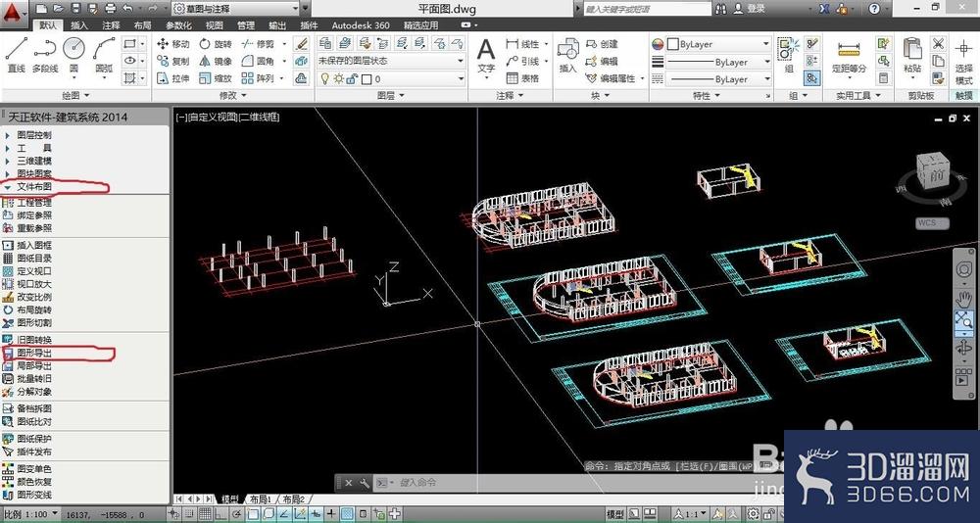Click 图纸保护 in the side menu

coord(34,439)
